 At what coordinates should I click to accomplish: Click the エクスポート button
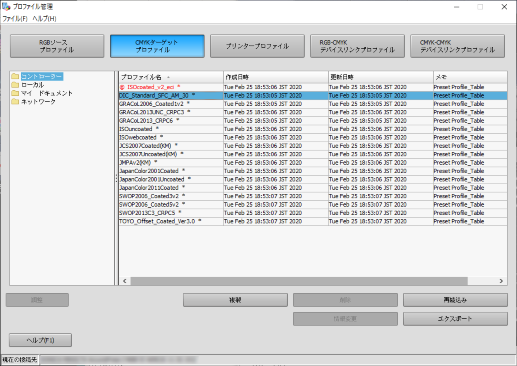455,319
